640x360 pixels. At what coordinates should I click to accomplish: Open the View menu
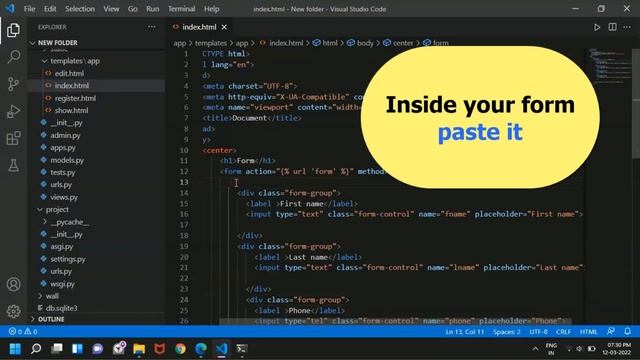tap(111, 9)
